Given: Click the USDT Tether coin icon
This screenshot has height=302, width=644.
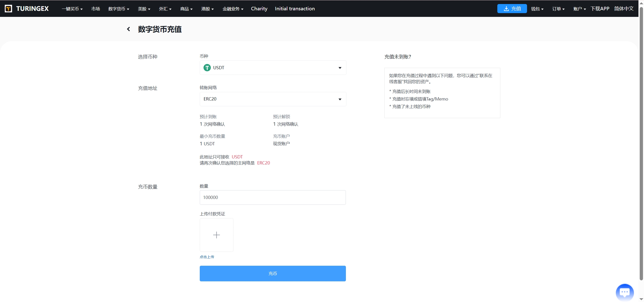Looking at the screenshot, I should click(x=207, y=68).
